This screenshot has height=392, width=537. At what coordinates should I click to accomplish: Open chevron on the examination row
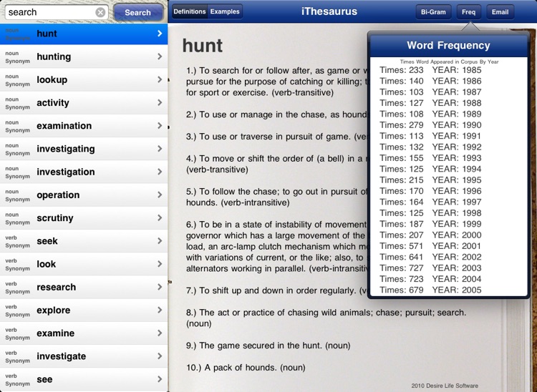coord(160,125)
